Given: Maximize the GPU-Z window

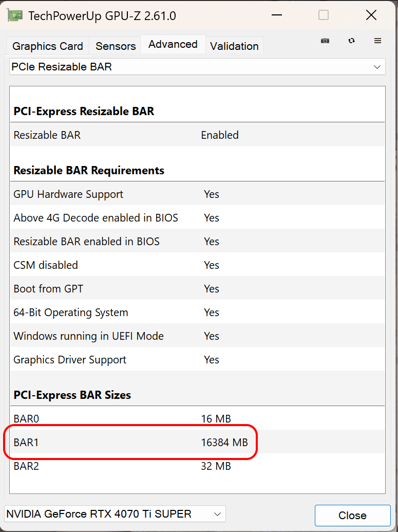Looking at the screenshot, I should tap(324, 15).
